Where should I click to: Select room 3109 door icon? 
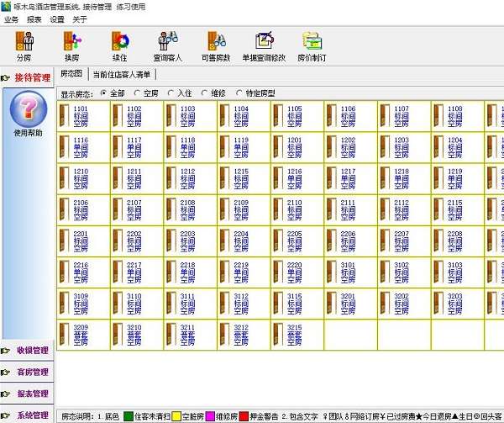[x=65, y=303]
